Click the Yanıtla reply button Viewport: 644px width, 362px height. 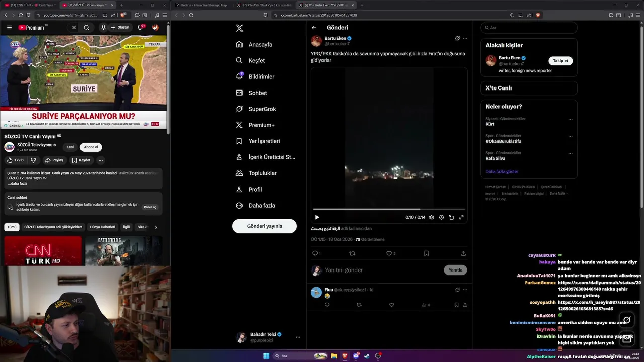455,270
